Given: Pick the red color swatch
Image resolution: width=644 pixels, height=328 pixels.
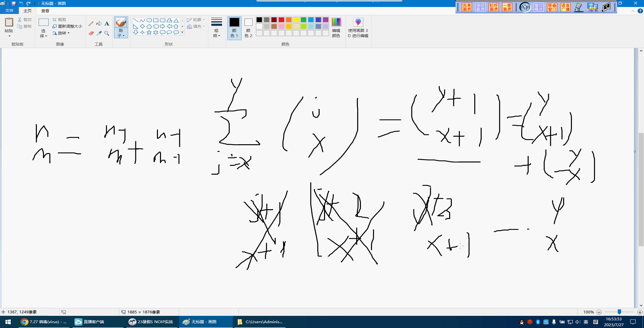Looking at the screenshot, I should [281, 20].
